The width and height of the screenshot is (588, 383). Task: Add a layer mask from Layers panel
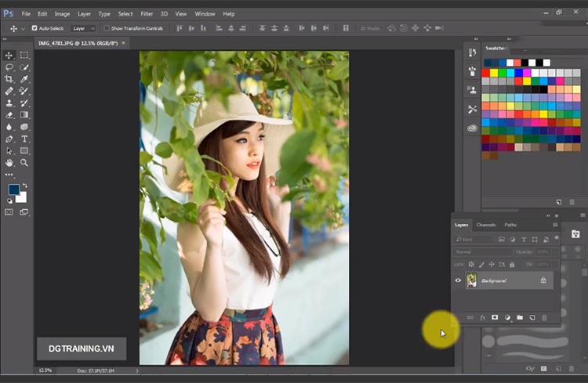(495, 317)
